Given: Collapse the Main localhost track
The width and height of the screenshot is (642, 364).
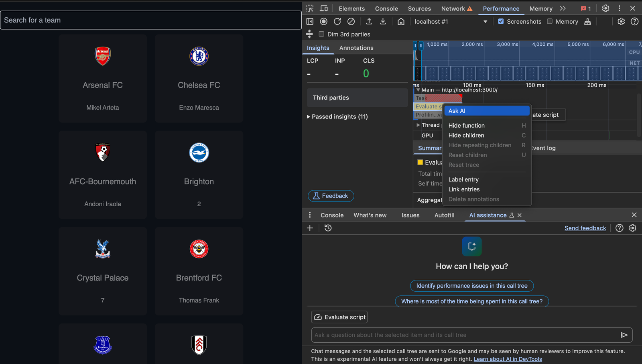Looking at the screenshot, I should click(418, 90).
